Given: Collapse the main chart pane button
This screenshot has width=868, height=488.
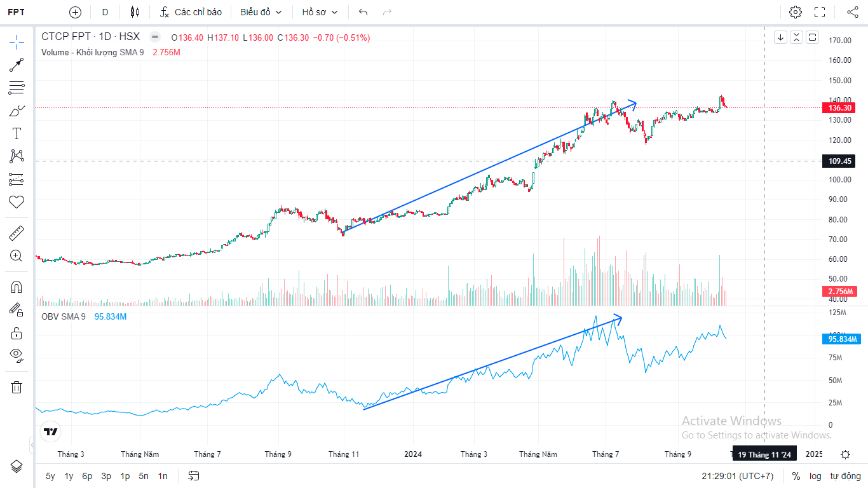Looking at the screenshot, I should tap(796, 37).
